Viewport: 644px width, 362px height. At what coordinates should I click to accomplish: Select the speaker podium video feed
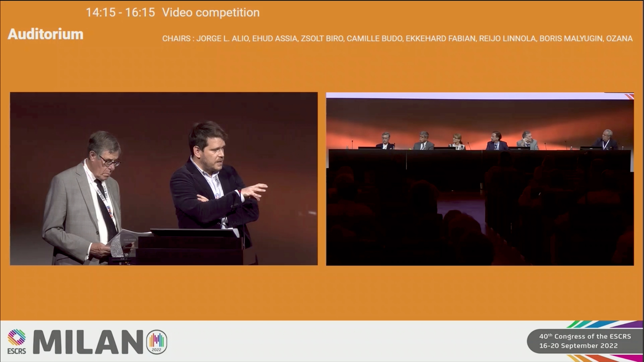pyautogui.click(x=164, y=179)
